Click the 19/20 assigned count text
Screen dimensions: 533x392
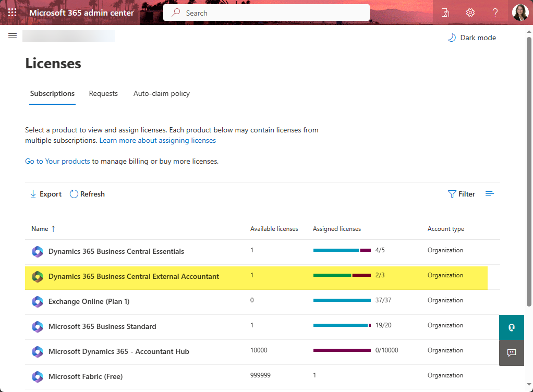pos(383,325)
